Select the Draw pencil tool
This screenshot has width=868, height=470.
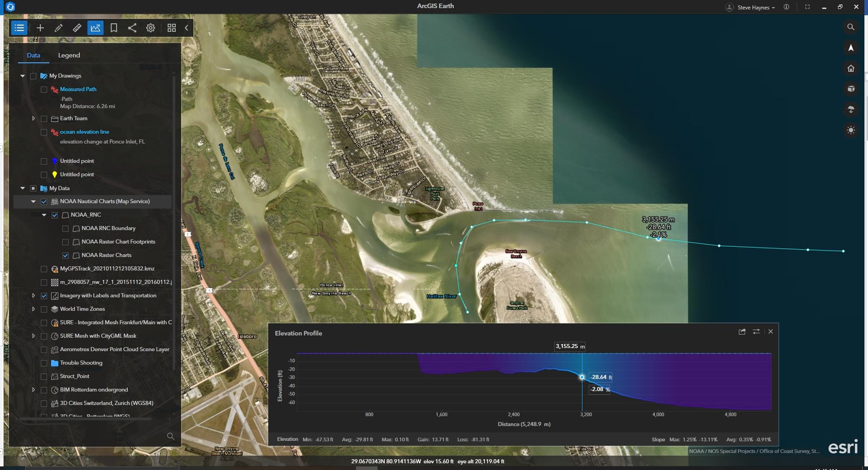coord(58,28)
